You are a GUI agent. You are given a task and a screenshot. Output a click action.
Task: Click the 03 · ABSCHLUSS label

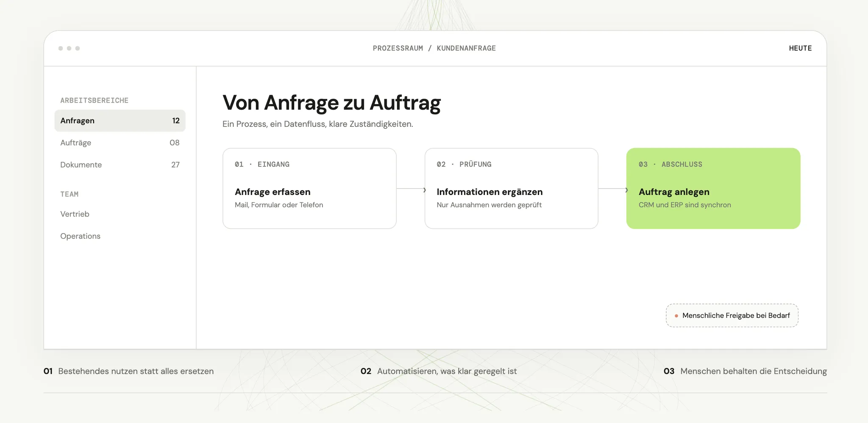(x=670, y=164)
